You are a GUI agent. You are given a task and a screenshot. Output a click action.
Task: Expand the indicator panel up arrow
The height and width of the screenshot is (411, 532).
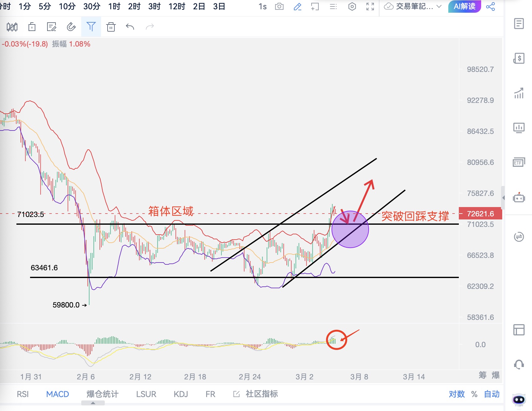93,403
